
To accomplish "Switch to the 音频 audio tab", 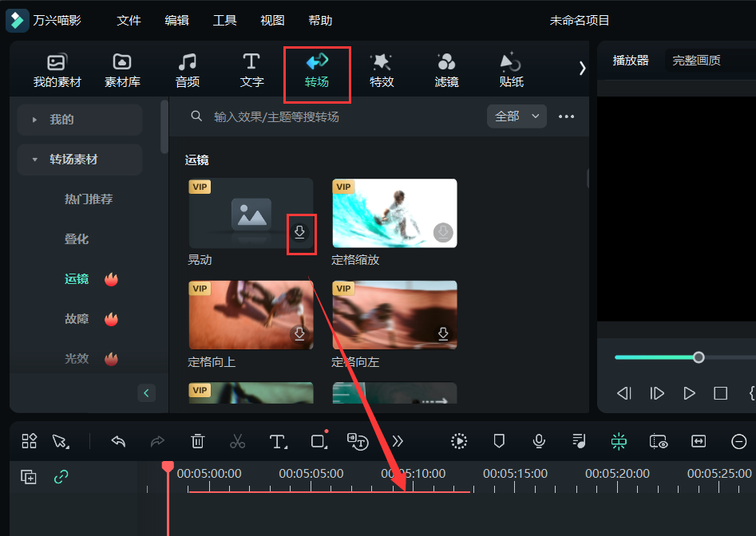I will 188,70.
